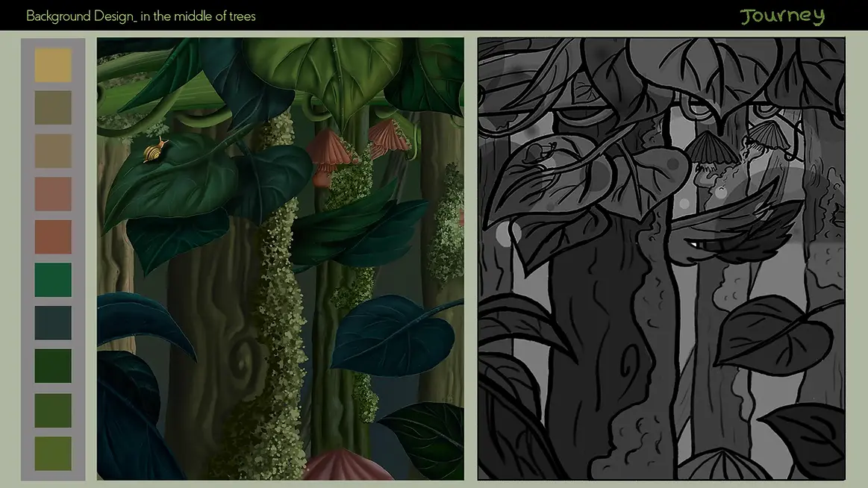This screenshot has height=488, width=868.
Task: Click the "Background Design_ in the middle of trees" title
Action: 141,16
